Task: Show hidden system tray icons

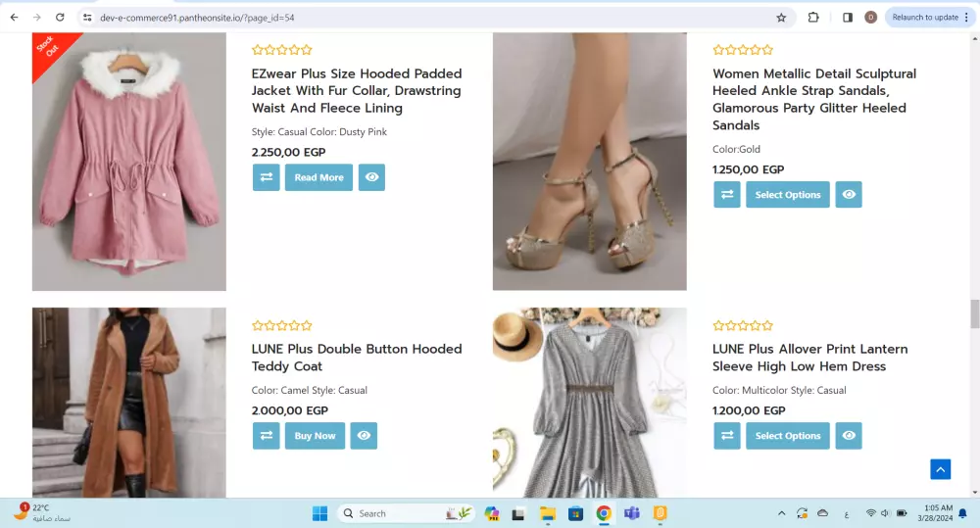Action: tap(781, 513)
